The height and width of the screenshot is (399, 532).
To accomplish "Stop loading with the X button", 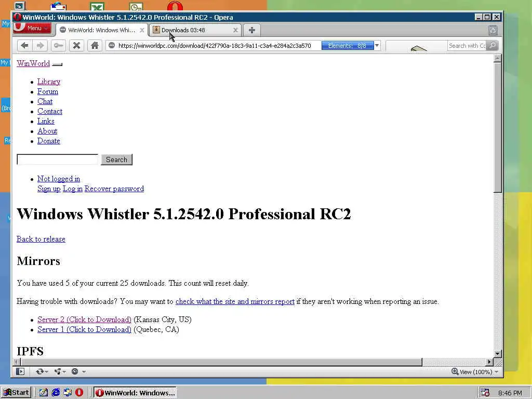I will click(77, 46).
